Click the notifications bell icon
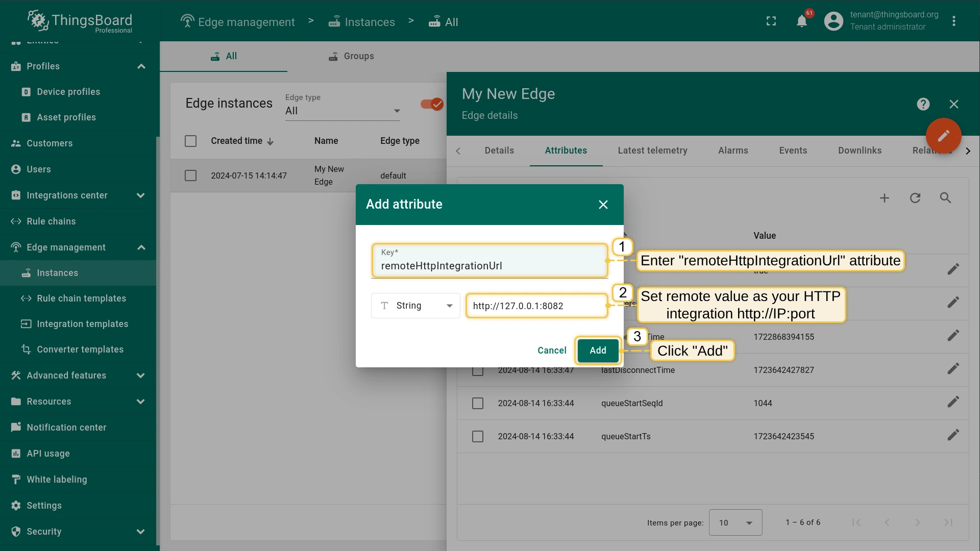The height and width of the screenshot is (551, 980). 802,21
